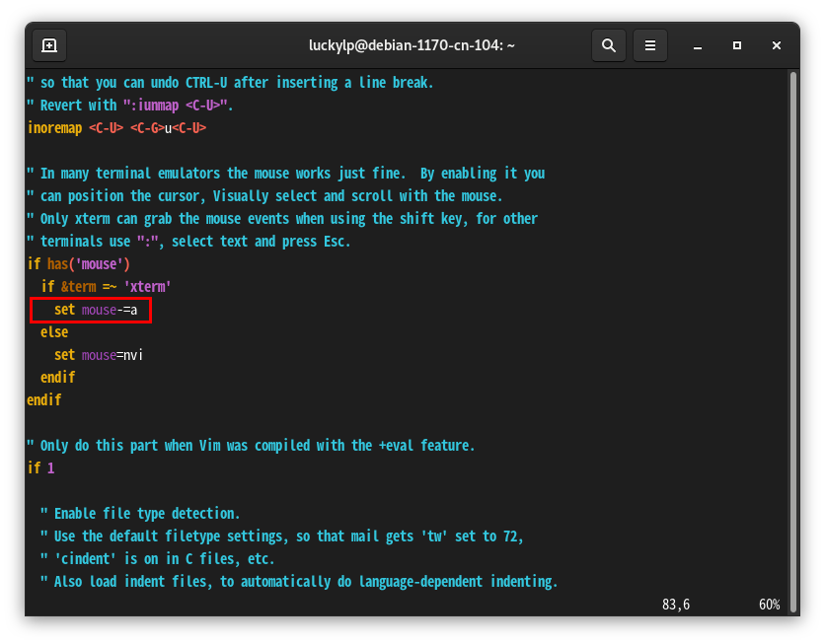Click the indented 'endif' keyword
The image size is (825, 644).
(58, 378)
